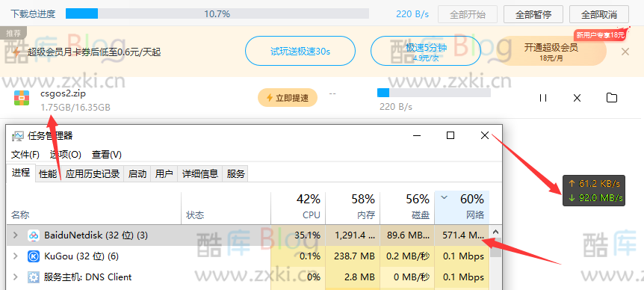The image size is (644, 290).
Task: Pause the csgos2.zip download
Action: [543, 98]
